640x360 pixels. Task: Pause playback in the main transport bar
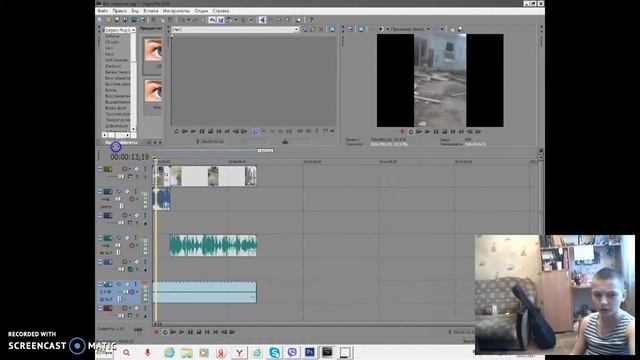pos(190,332)
